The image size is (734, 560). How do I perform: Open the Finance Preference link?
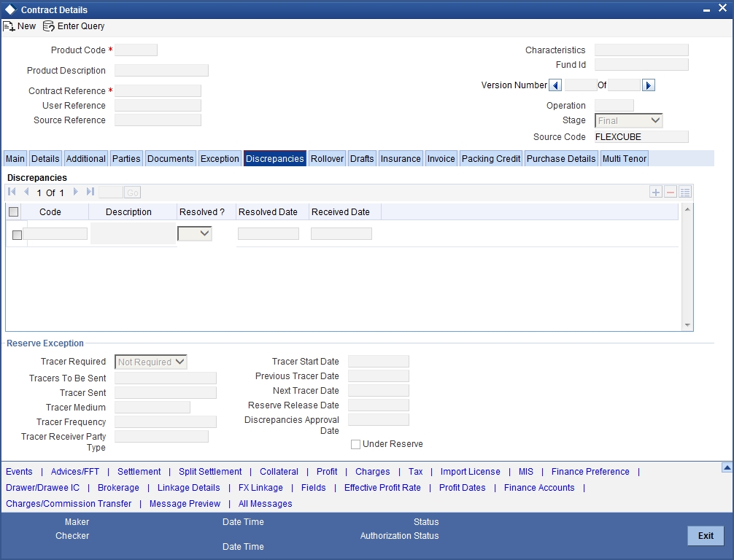tap(590, 472)
